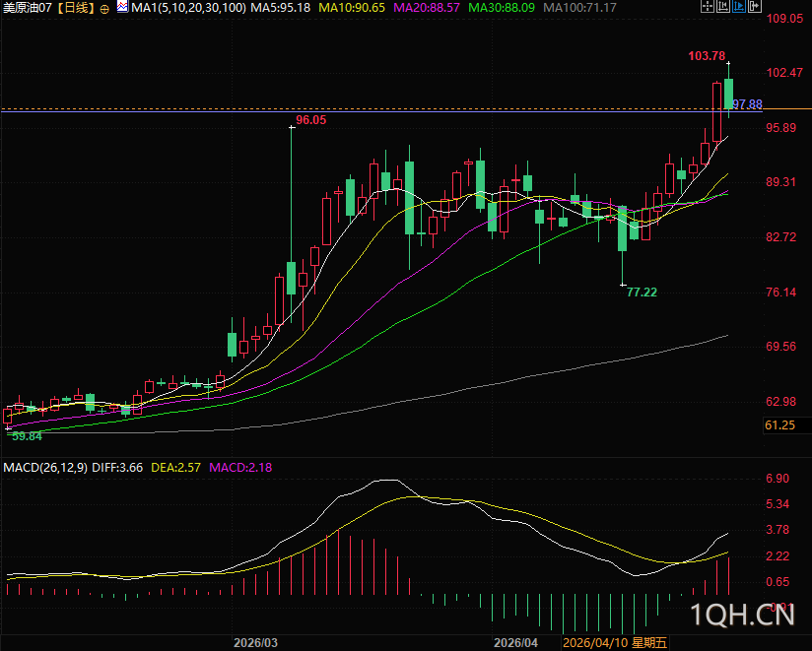Select the MACD(26,12,9) indicator label
The height and width of the screenshot is (651, 812).
(x=45, y=466)
